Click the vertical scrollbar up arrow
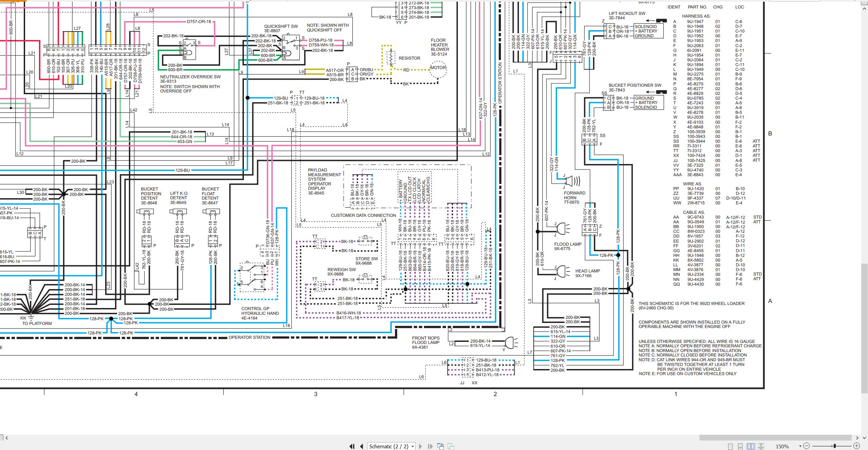The width and height of the screenshot is (868, 450). point(864,8)
